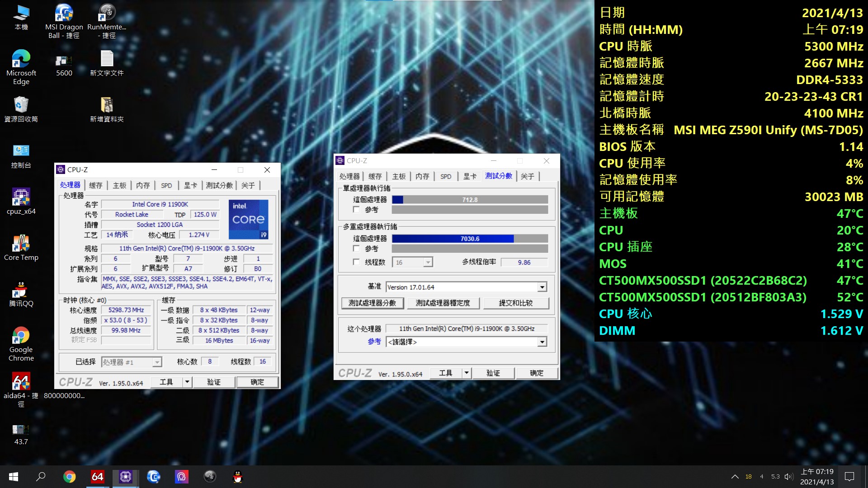This screenshot has width=868, height=488.
Task: Open taskbar search magnifier
Action: tap(41, 477)
